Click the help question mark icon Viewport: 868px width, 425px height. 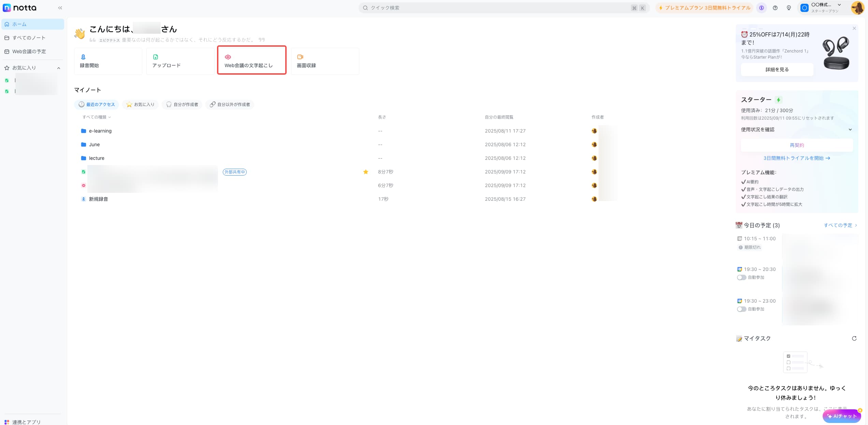(775, 8)
